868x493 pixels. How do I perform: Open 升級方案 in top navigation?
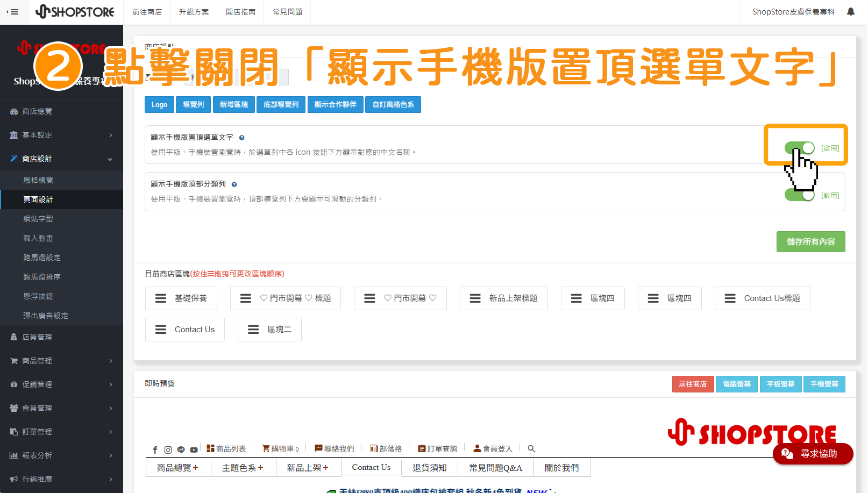[x=194, y=12]
